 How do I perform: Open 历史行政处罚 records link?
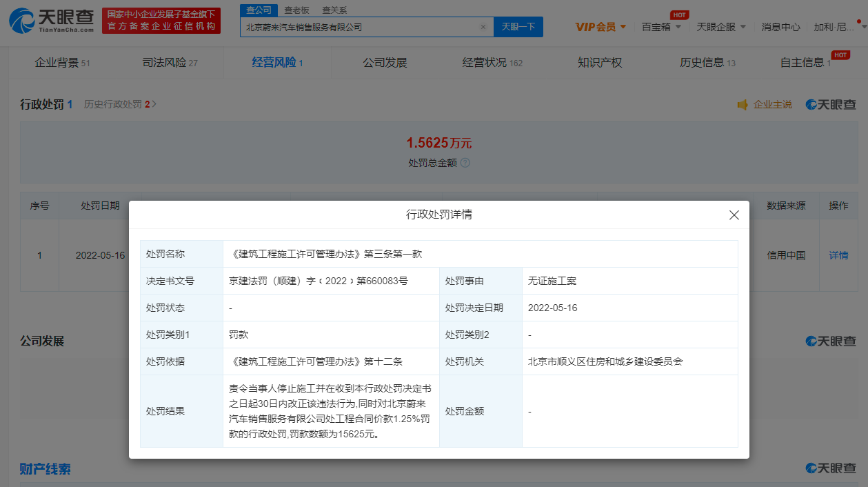click(121, 104)
